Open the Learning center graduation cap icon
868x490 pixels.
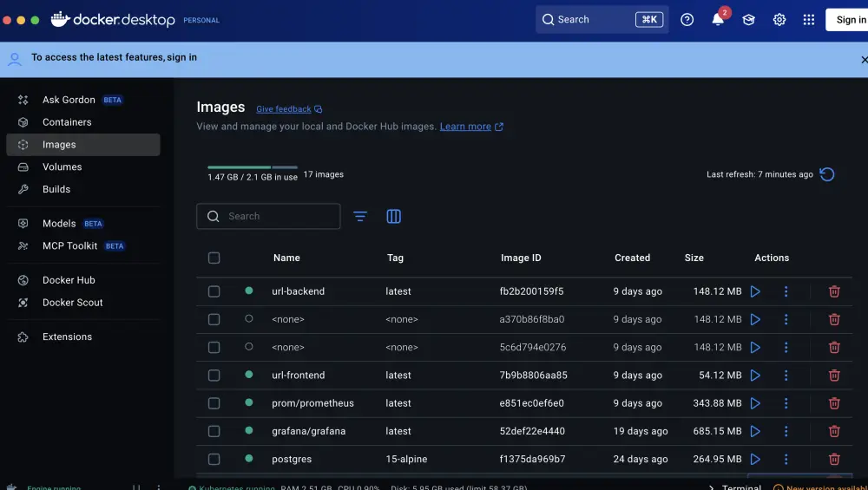pyautogui.click(x=748, y=20)
